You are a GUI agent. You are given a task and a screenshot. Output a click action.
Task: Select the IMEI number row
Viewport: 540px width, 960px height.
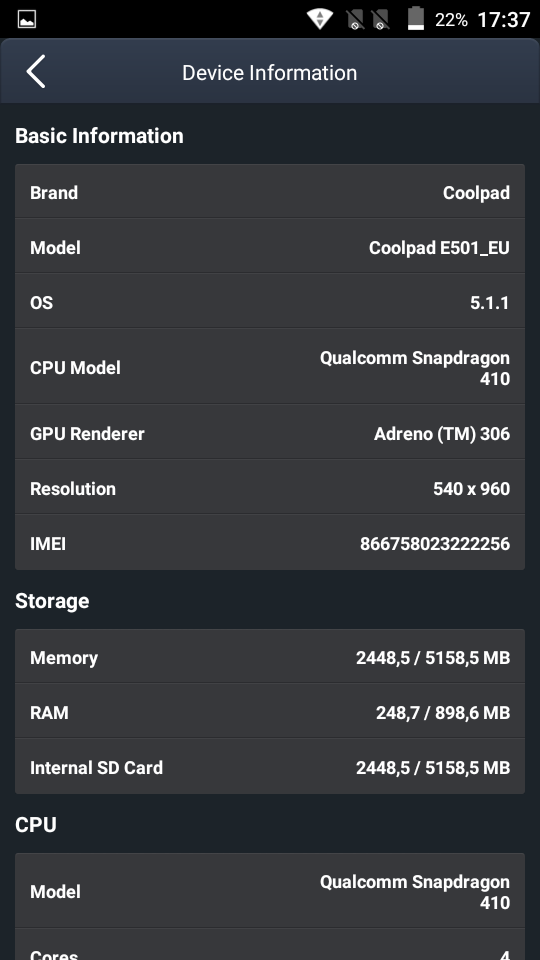(x=270, y=542)
